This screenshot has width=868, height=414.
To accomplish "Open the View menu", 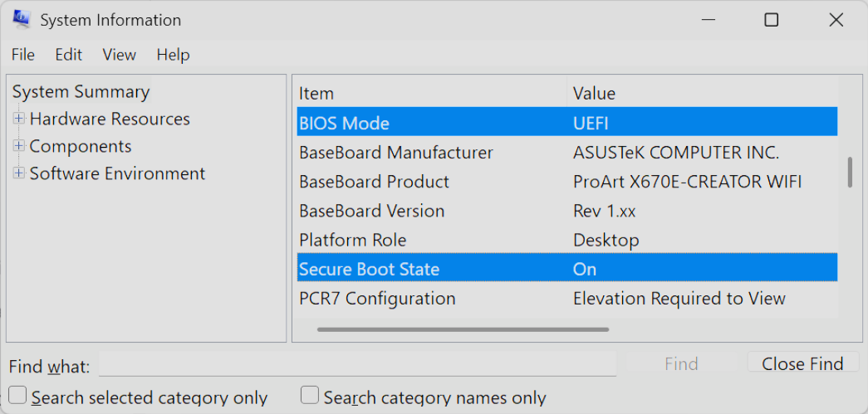I will point(119,55).
